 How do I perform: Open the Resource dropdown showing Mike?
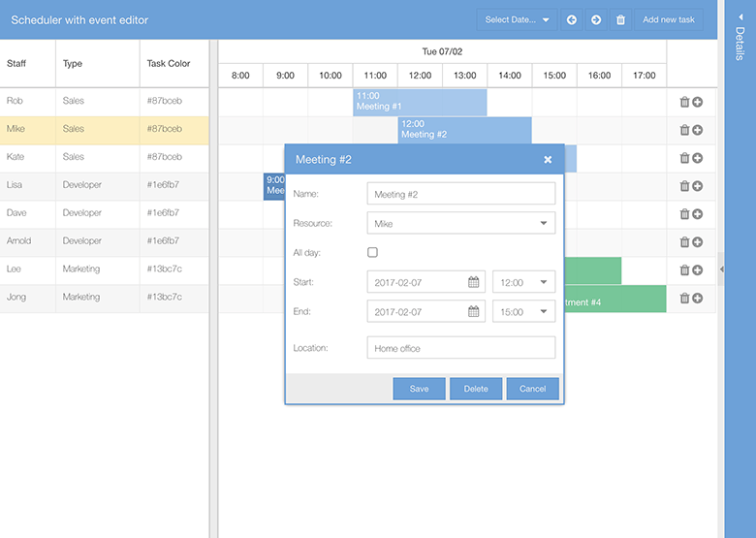click(461, 223)
